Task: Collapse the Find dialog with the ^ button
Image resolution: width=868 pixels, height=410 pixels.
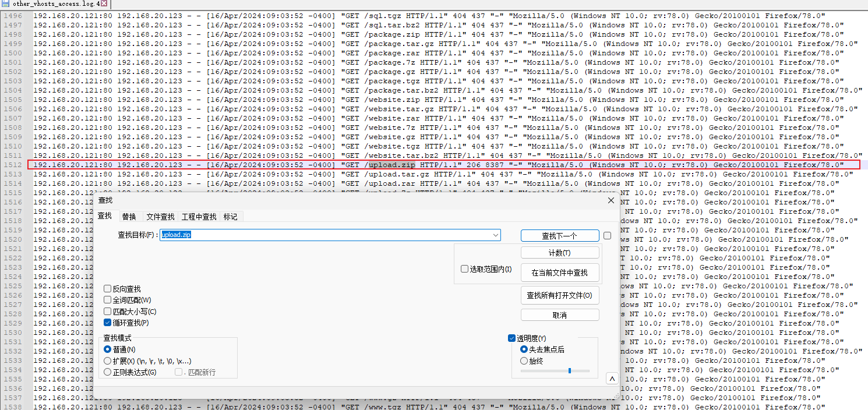Action: pyautogui.click(x=612, y=379)
